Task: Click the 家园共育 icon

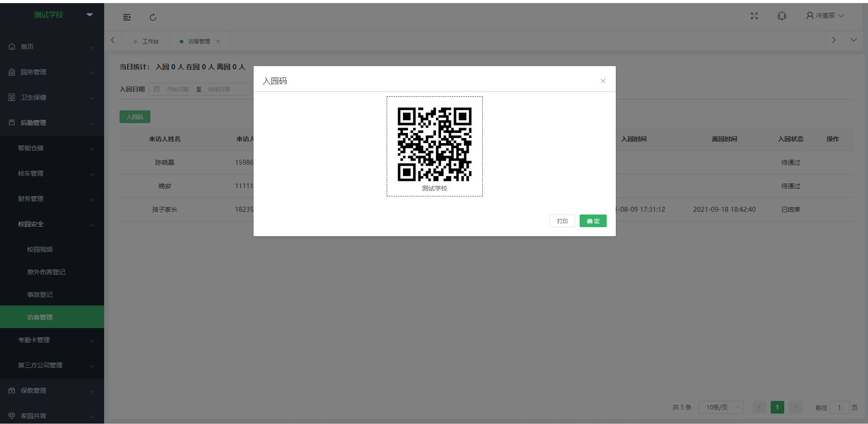Action: tap(12, 416)
